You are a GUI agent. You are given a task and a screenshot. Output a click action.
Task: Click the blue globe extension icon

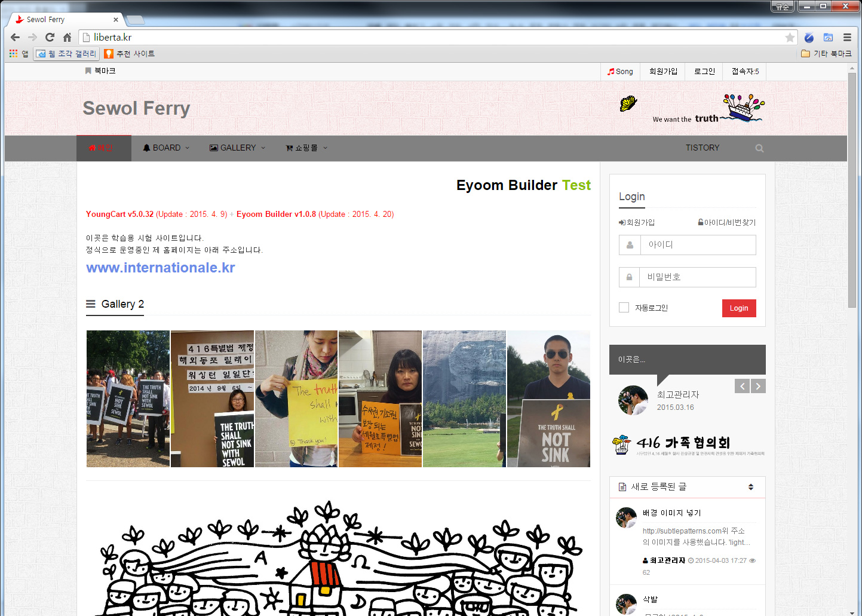(809, 37)
